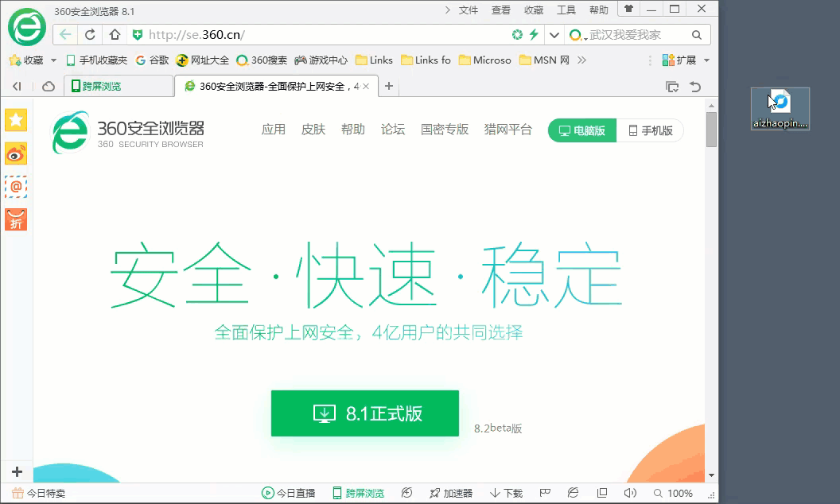The height and width of the screenshot is (504, 840).
Task: Click the cloud sync icon
Action: click(x=49, y=86)
